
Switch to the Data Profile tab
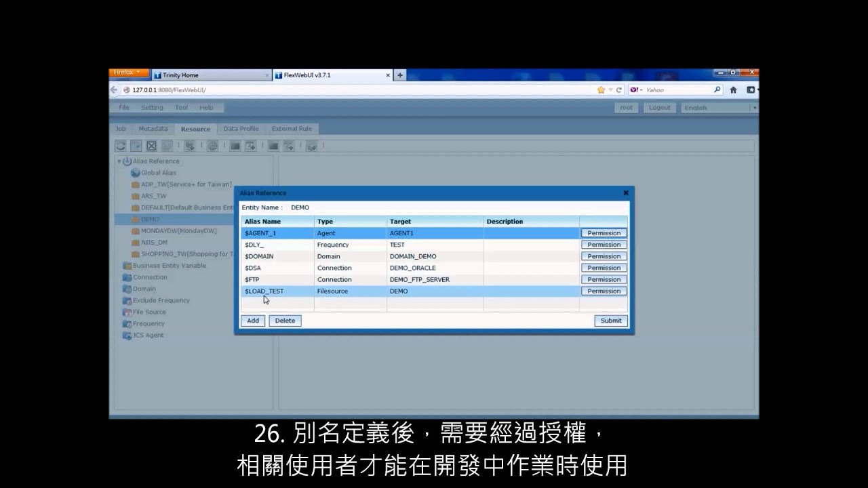(241, 129)
